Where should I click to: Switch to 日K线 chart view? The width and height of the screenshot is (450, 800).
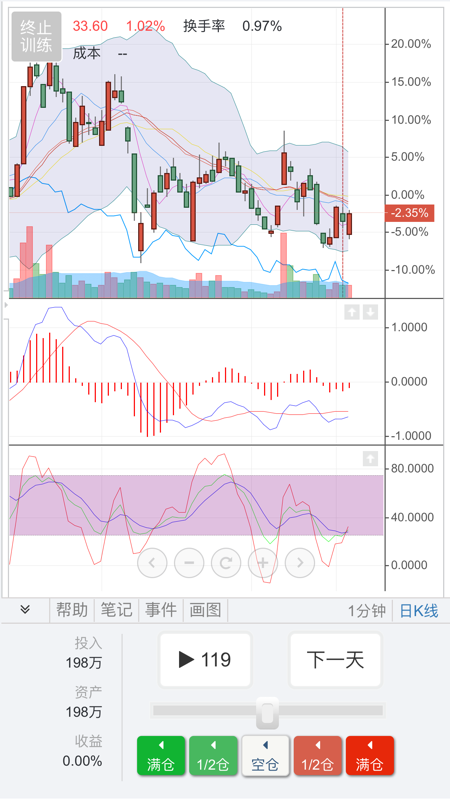[419, 610]
